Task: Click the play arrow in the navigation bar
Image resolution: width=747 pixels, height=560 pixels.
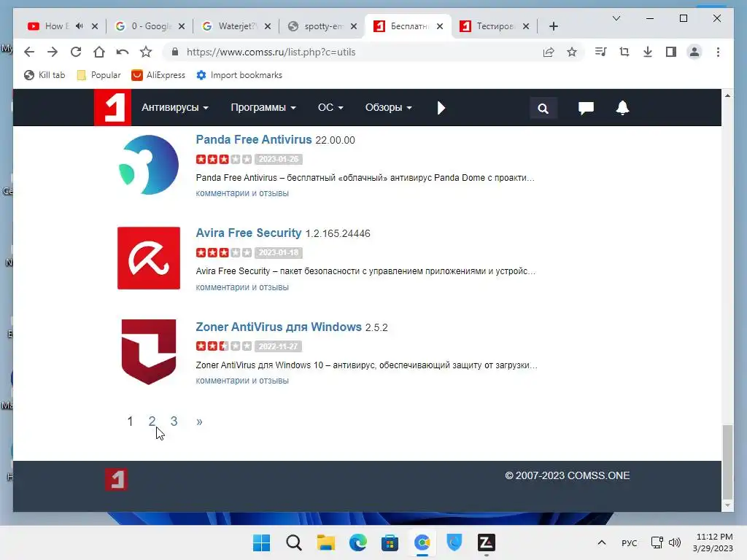Action: point(441,108)
